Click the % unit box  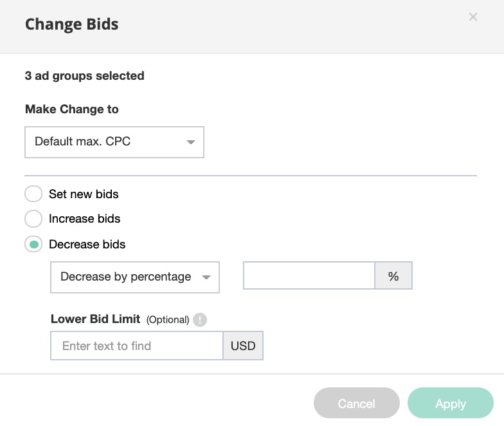click(393, 277)
